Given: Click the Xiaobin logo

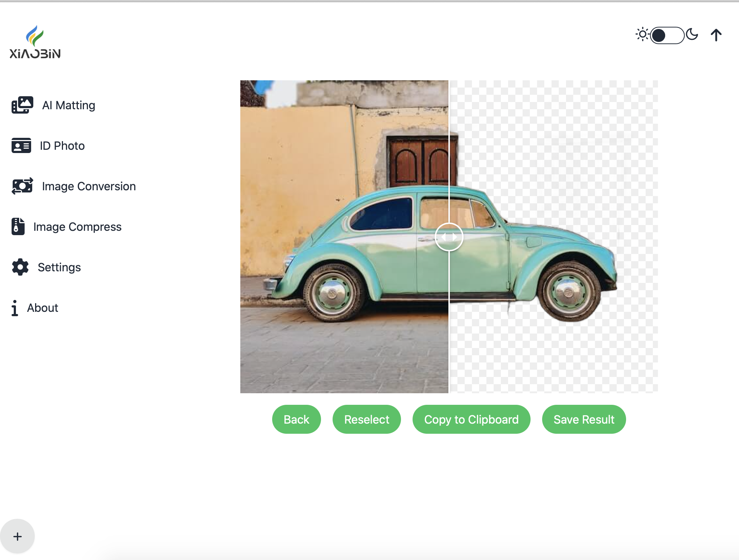Looking at the screenshot, I should (35, 42).
